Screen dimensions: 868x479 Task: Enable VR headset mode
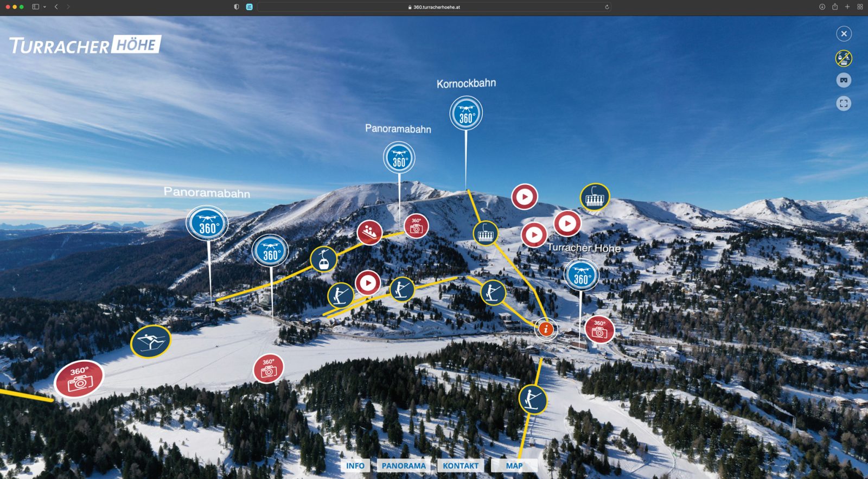click(844, 80)
